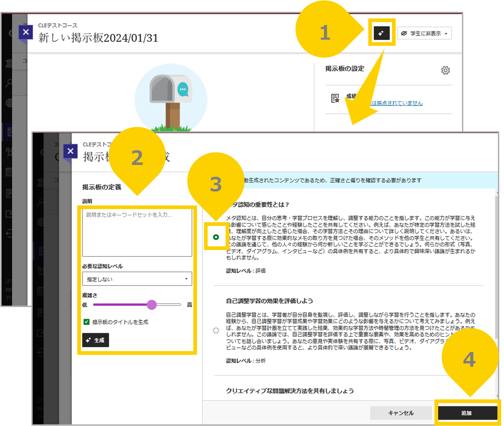Screen dimensions: 504x426
Task: Open the 掲示板の設定 gear icon
Action: pyautogui.click(x=445, y=70)
